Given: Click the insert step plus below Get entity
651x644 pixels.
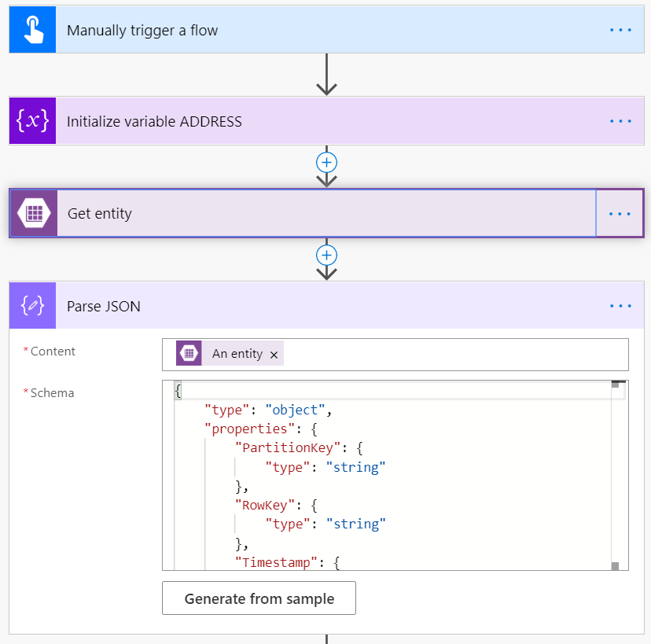Looking at the screenshot, I should click(x=326, y=255).
